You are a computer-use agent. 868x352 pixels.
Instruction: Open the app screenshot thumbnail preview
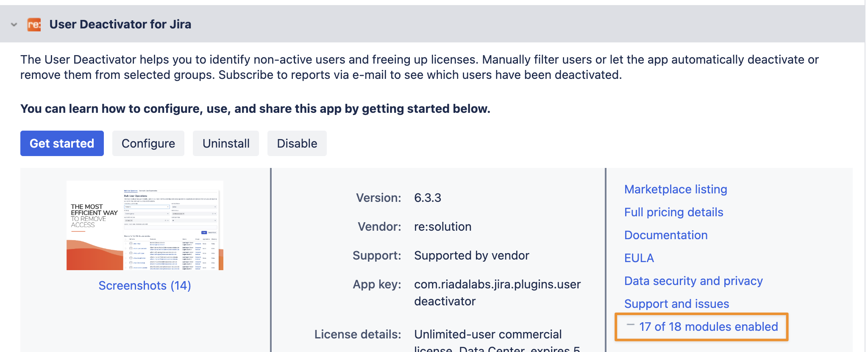point(145,225)
